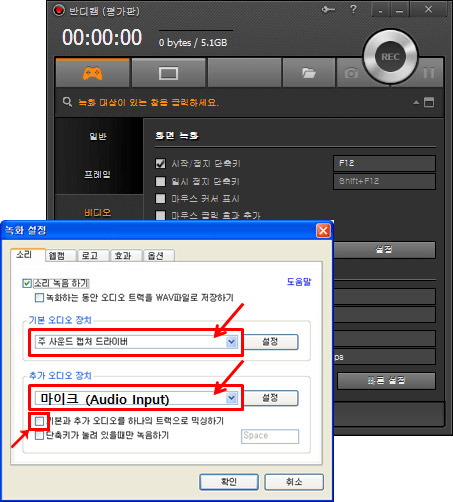
Task: Open the 프레임 section in Bandicam sidebar
Action: click(x=97, y=174)
